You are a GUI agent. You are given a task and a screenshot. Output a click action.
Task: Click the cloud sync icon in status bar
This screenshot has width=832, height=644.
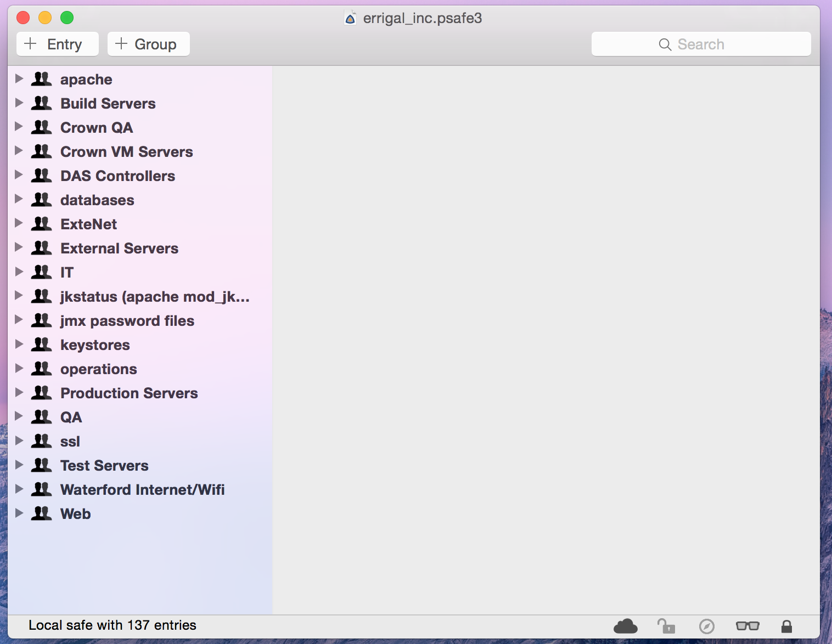[625, 626]
